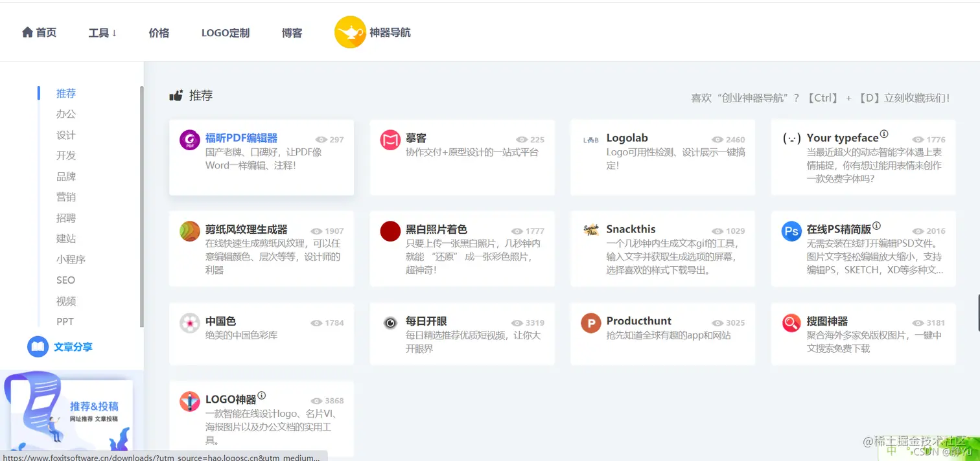This screenshot has height=461, width=980.
Task: Click the 中国色 flower icon
Action: [x=190, y=322]
